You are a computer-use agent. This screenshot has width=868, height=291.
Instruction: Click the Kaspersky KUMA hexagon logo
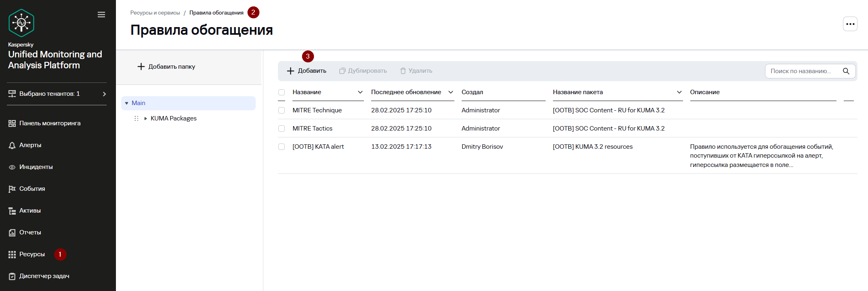[x=21, y=23]
